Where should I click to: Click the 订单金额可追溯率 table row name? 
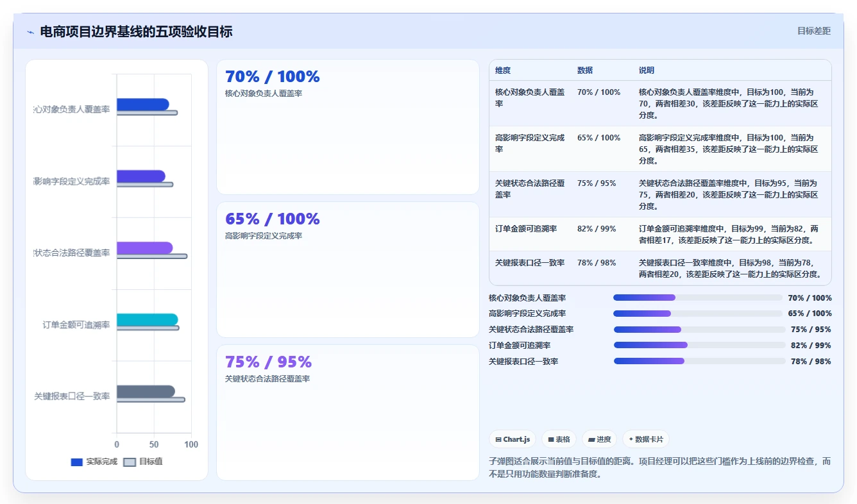[x=526, y=229]
